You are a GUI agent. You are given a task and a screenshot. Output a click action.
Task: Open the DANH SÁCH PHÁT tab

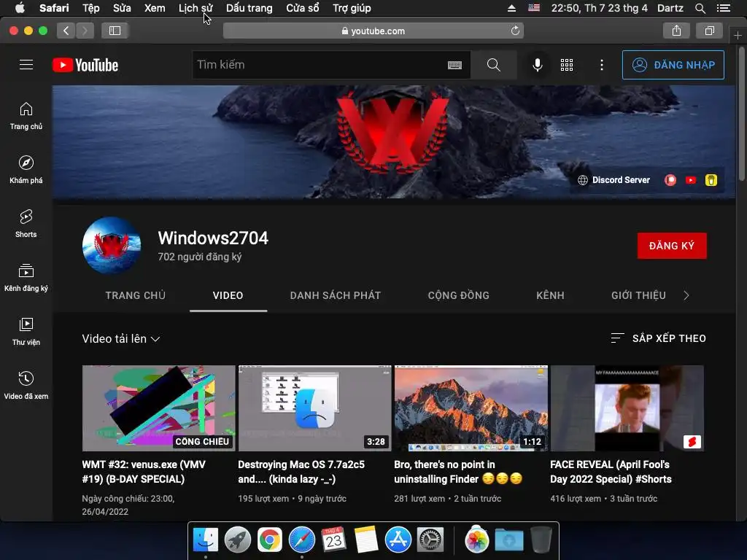(336, 295)
